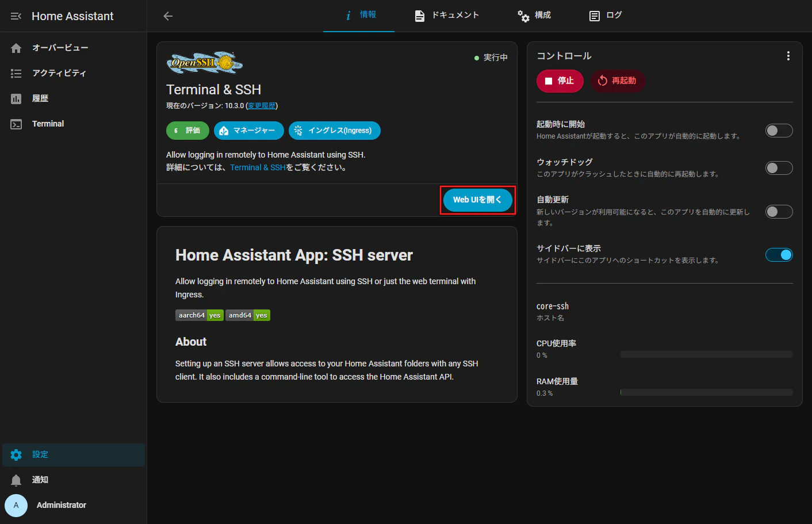The height and width of the screenshot is (524, 812).
Task: Click the コントロール panel heading
Action: coord(564,56)
